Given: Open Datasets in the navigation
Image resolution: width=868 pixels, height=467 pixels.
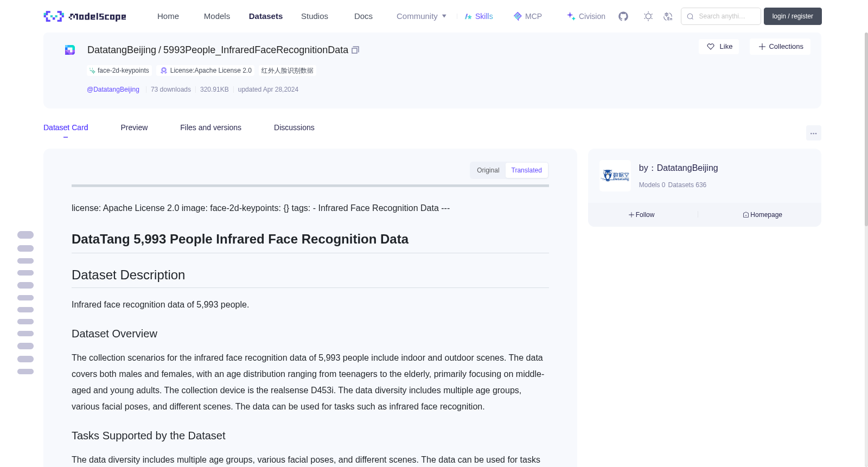Looking at the screenshot, I should click(x=266, y=16).
